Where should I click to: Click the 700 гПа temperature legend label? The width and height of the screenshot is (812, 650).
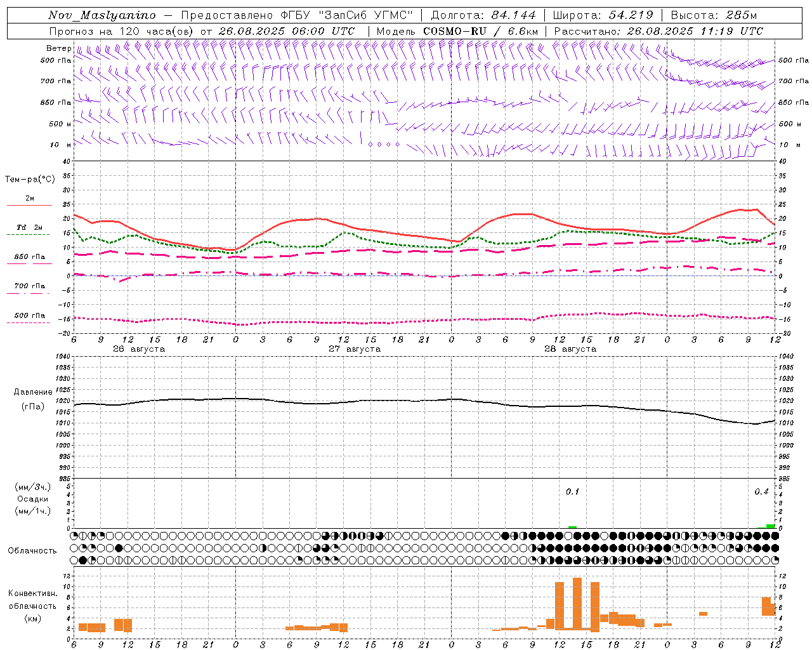30,286
